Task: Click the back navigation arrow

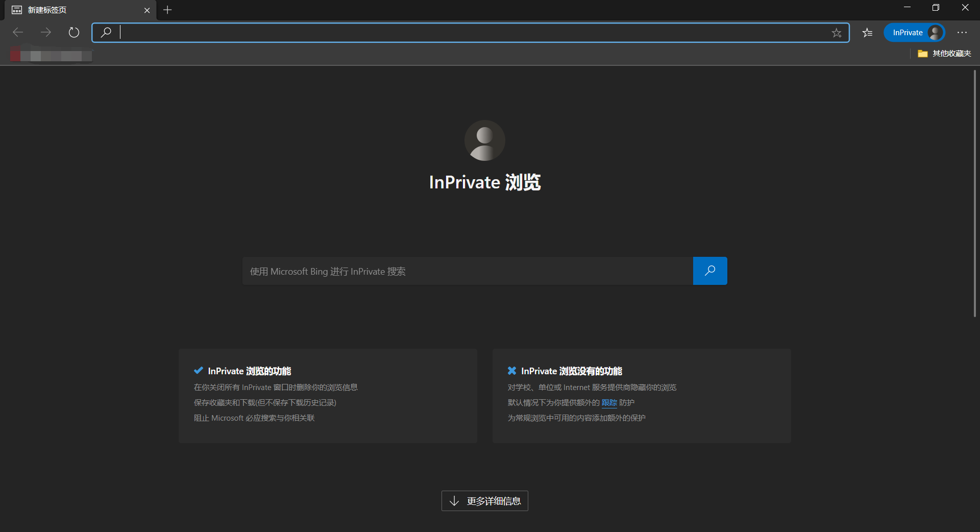Action: point(18,33)
